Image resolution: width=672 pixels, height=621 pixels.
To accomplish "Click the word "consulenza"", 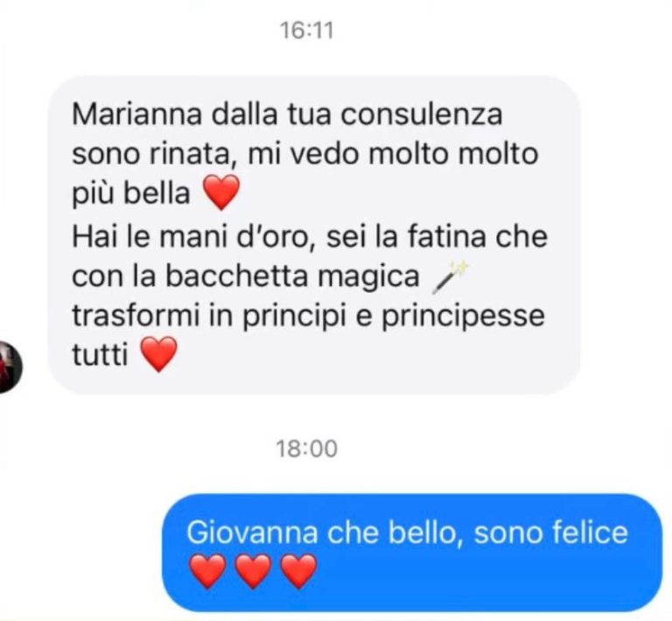I will click(x=421, y=115).
